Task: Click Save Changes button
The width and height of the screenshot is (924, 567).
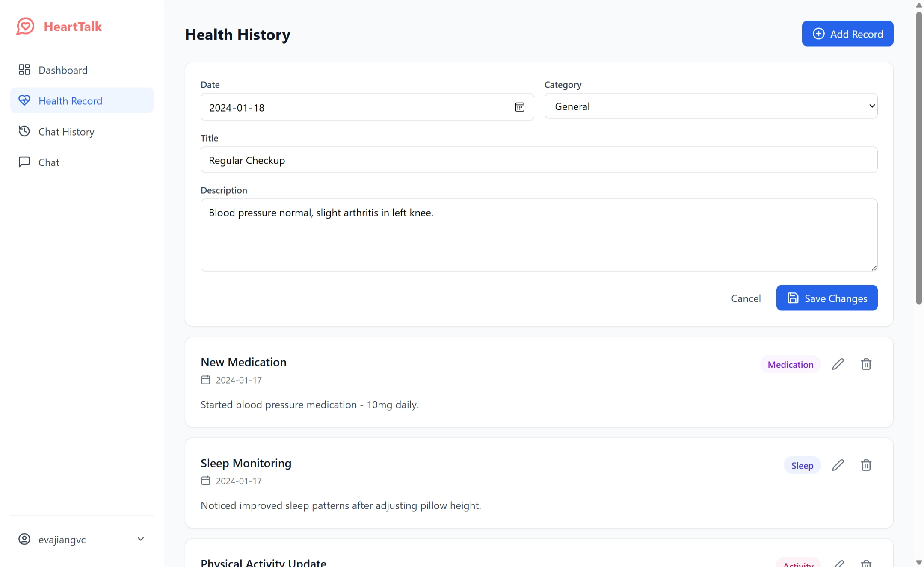Action: click(826, 298)
